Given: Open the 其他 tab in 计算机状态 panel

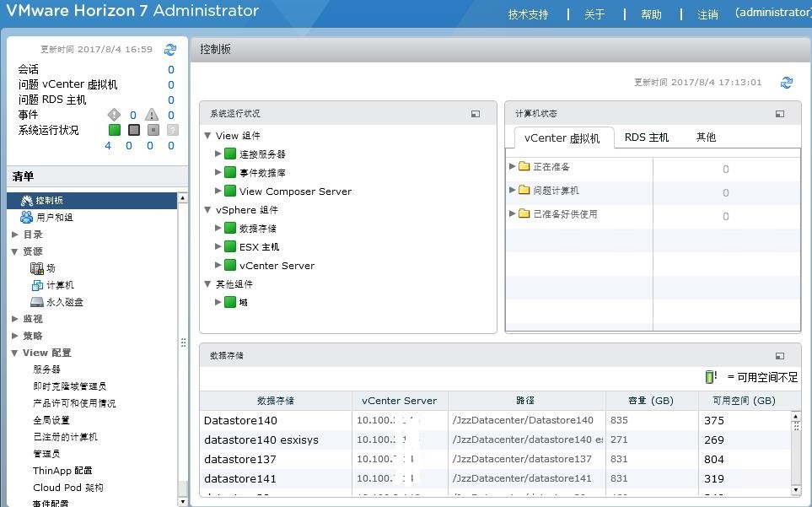Looking at the screenshot, I should (706, 137).
